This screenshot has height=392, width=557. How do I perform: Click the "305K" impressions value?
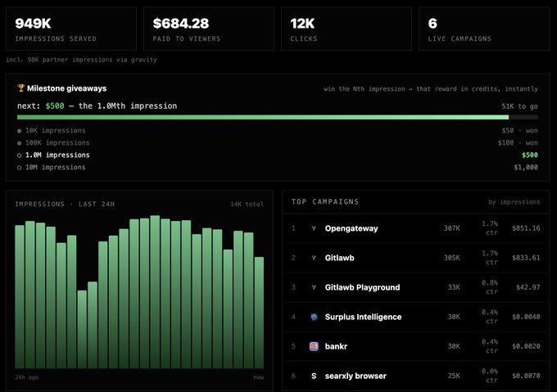pyautogui.click(x=452, y=258)
